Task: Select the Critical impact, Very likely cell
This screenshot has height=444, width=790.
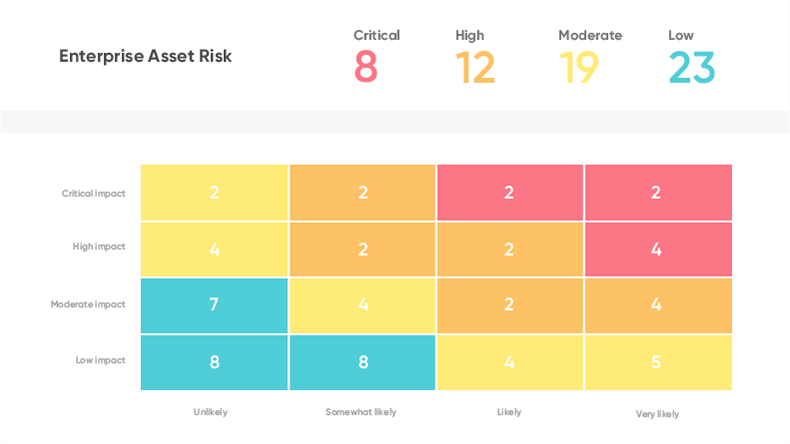Action: click(x=657, y=193)
